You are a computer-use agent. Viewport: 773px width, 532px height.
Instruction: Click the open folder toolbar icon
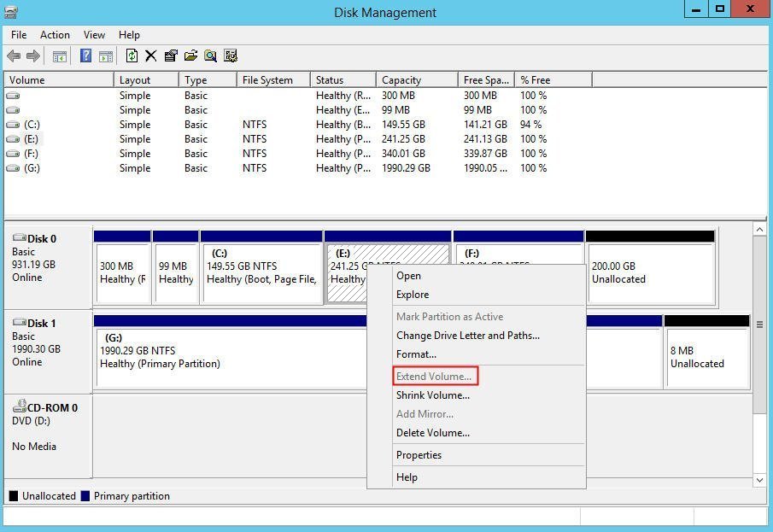tap(190, 56)
